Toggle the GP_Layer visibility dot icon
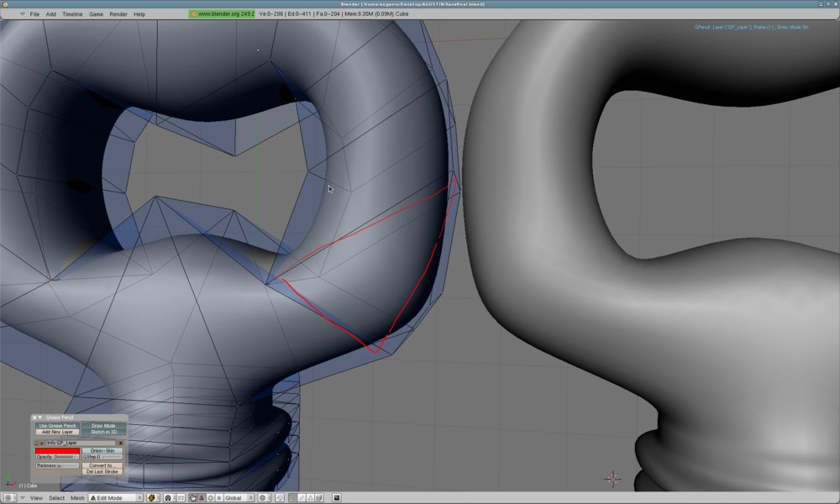The height and width of the screenshot is (504, 840). click(42, 444)
